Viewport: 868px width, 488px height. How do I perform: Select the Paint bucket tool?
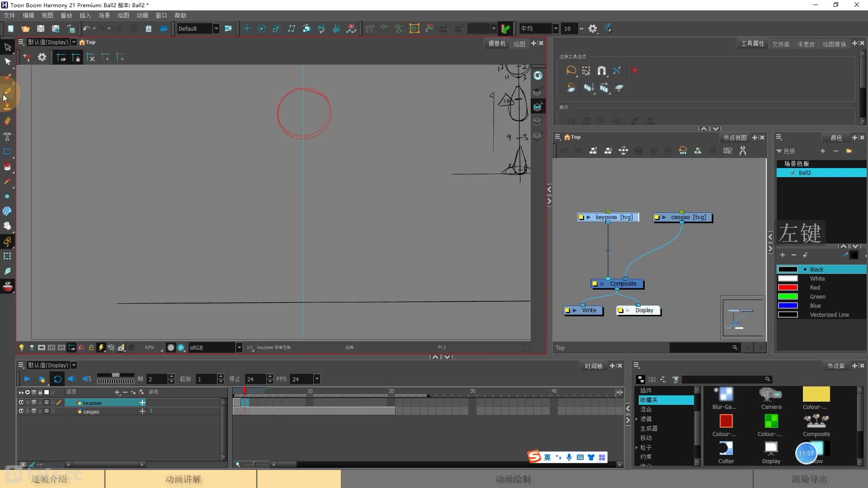pos(7,166)
